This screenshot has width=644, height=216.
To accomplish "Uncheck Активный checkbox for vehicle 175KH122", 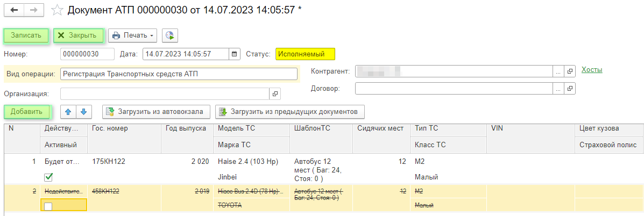I will click(48, 177).
